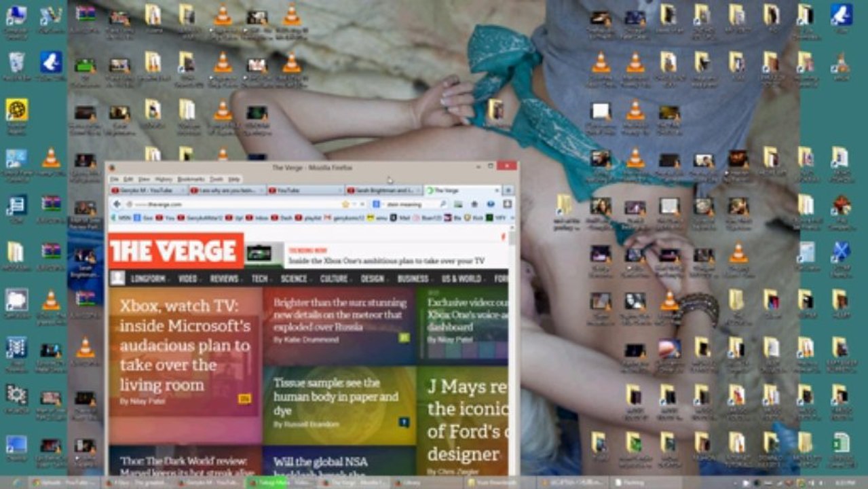Viewport: 868px width, 489px height.
Task: Open 'Exclusive video' Xbox One dashboard article
Action: (468, 314)
